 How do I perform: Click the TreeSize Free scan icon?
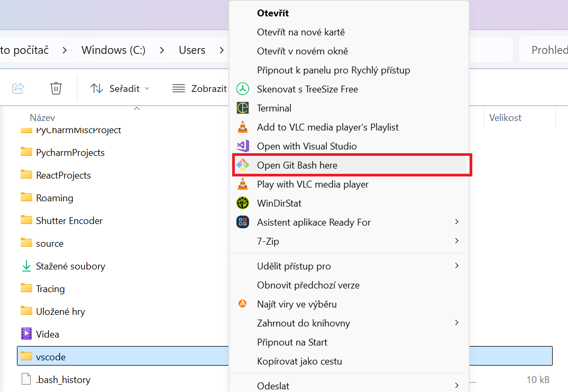(x=242, y=89)
